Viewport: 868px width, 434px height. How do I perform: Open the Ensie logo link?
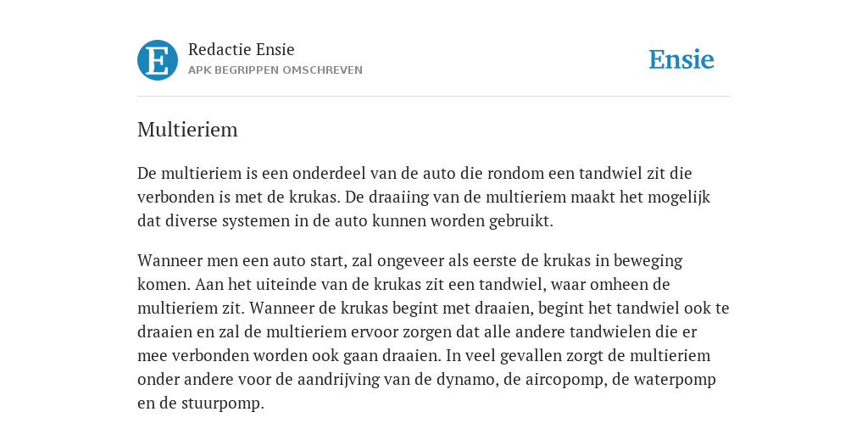[682, 60]
